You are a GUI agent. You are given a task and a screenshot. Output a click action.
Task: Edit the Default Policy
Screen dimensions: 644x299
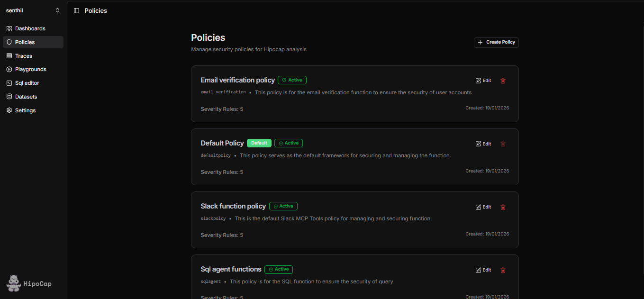[483, 144]
